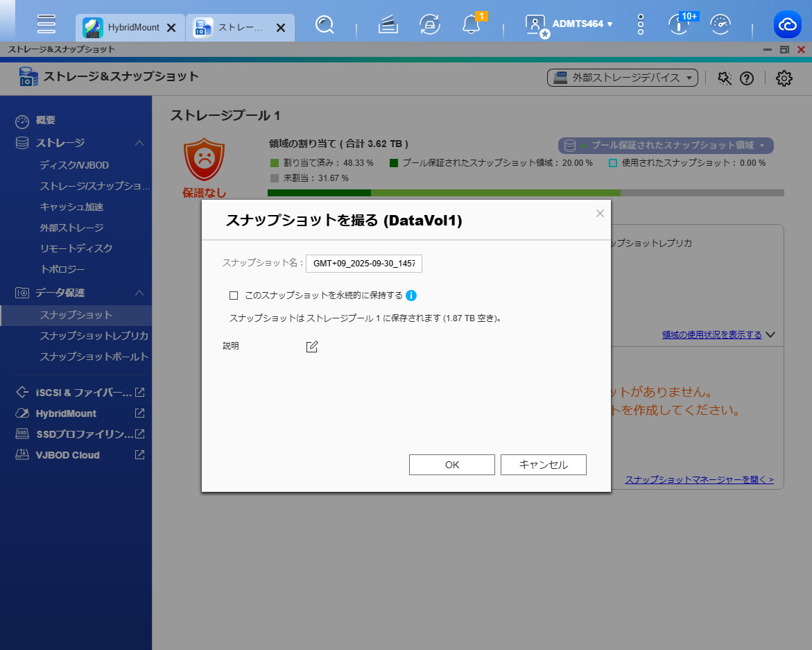Viewport: 812px width, 650px height.
Task: Enable keeping this snapshot permanently
Action: pos(234,296)
